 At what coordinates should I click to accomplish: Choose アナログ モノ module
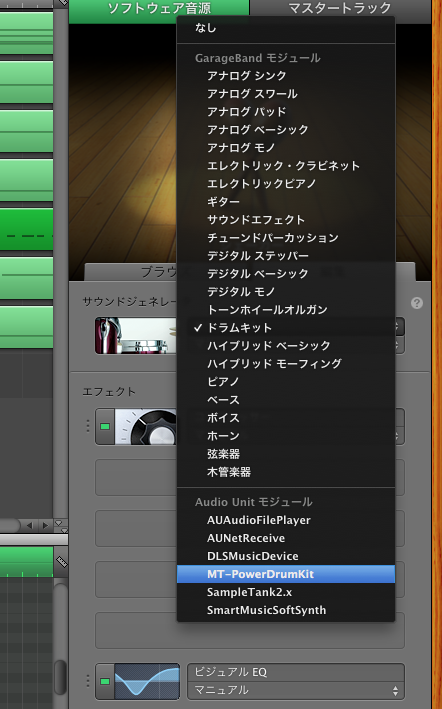[x=286, y=148]
